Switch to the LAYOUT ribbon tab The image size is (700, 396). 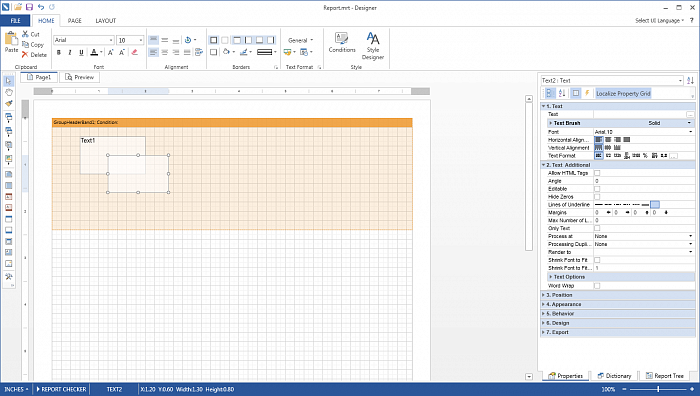tap(105, 21)
